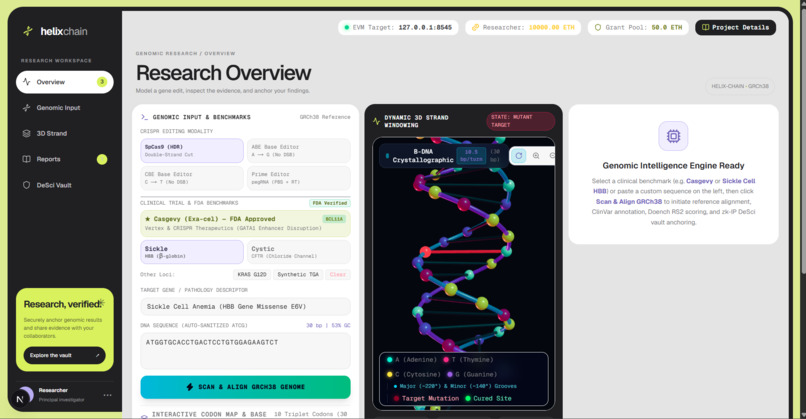Click the terminal prompt icon beside Genomic Input
Image resolution: width=806 pixels, height=419 pixels.
144,117
